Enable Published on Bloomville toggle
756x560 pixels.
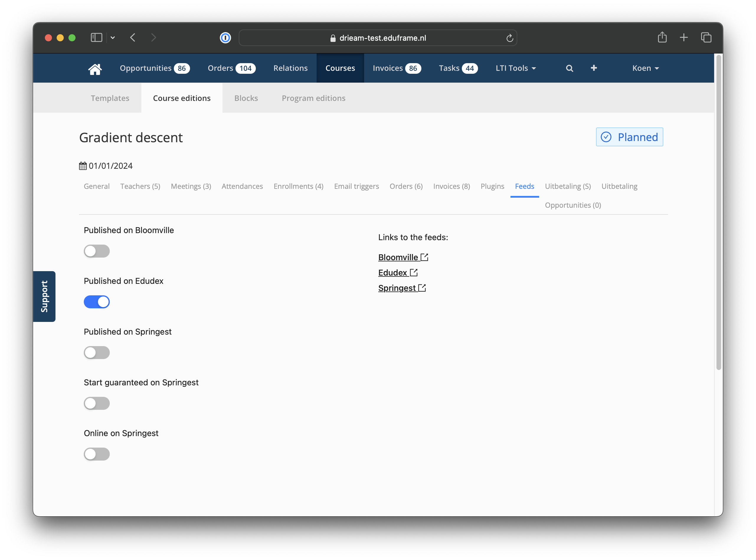[96, 251]
